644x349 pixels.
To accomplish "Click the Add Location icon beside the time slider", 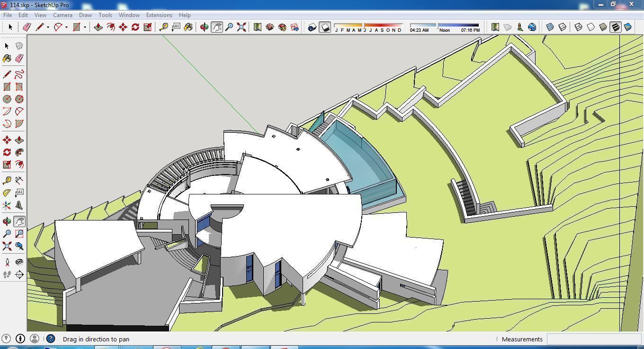I will coord(495,27).
